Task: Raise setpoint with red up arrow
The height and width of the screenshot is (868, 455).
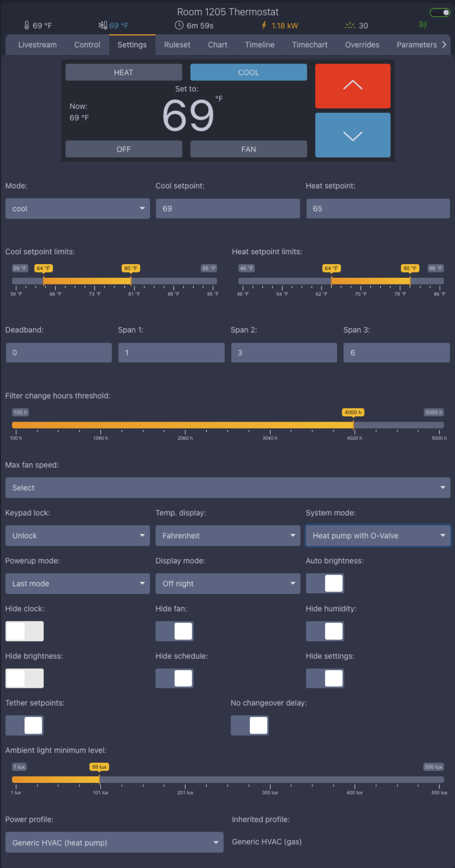Action: point(353,86)
